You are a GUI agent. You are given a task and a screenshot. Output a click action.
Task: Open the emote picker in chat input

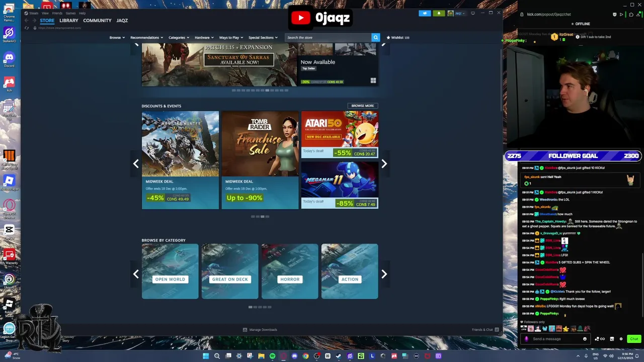pyautogui.click(x=585, y=339)
